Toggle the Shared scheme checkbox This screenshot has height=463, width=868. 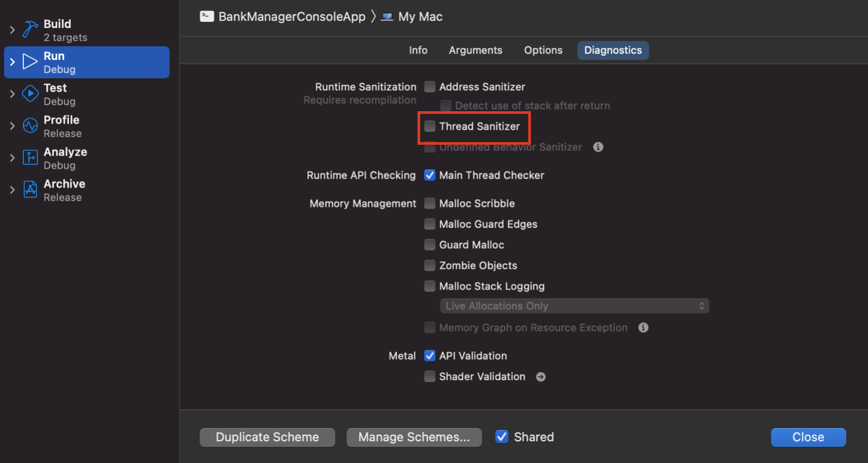pos(502,437)
